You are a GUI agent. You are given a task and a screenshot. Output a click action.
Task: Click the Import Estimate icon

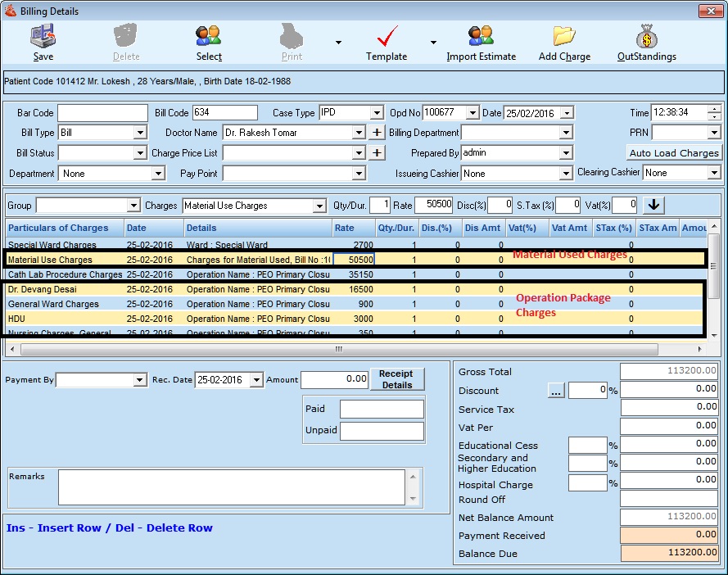point(481,38)
